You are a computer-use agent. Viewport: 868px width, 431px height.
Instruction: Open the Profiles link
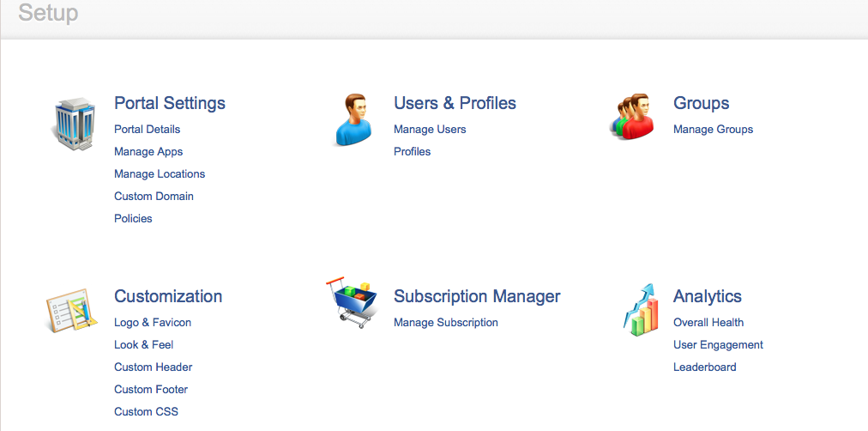[x=412, y=152]
